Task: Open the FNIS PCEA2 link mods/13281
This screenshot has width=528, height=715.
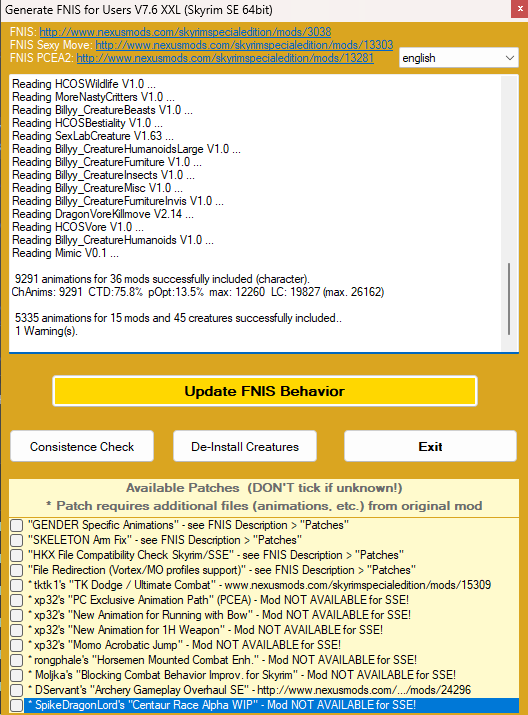Action: [225, 58]
